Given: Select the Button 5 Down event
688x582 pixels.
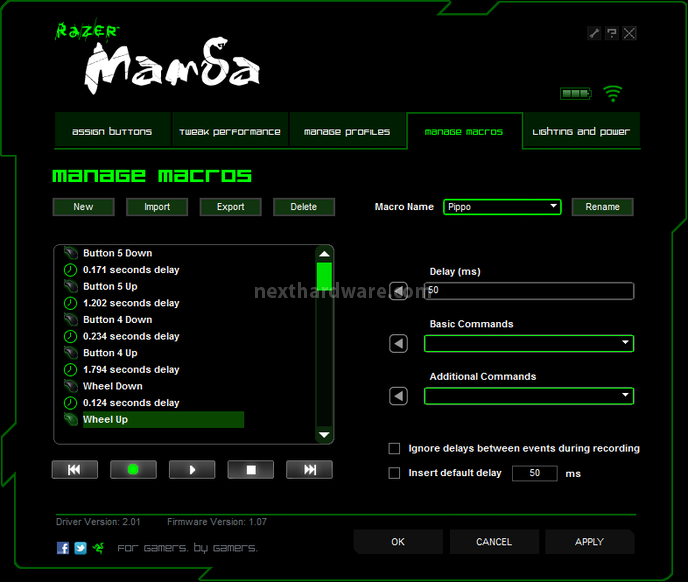Looking at the screenshot, I should click(118, 253).
